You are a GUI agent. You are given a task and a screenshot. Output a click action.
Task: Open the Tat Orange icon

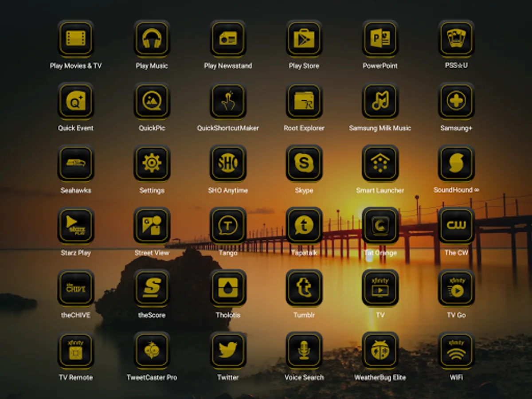380,226
